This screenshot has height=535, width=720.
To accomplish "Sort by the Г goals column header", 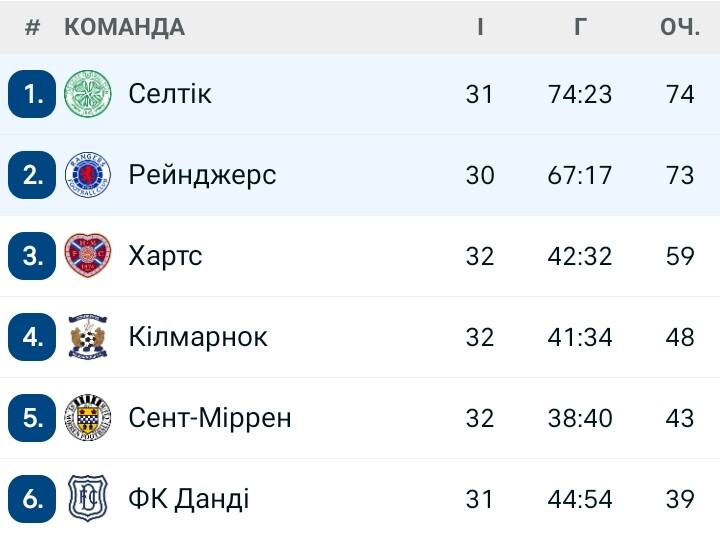I will click(x=580, y=27).
